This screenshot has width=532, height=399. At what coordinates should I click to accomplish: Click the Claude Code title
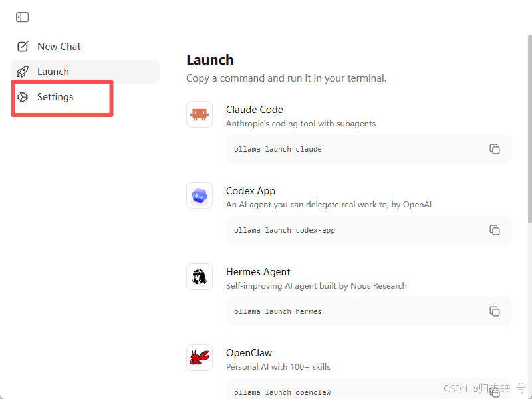point(255,110)
